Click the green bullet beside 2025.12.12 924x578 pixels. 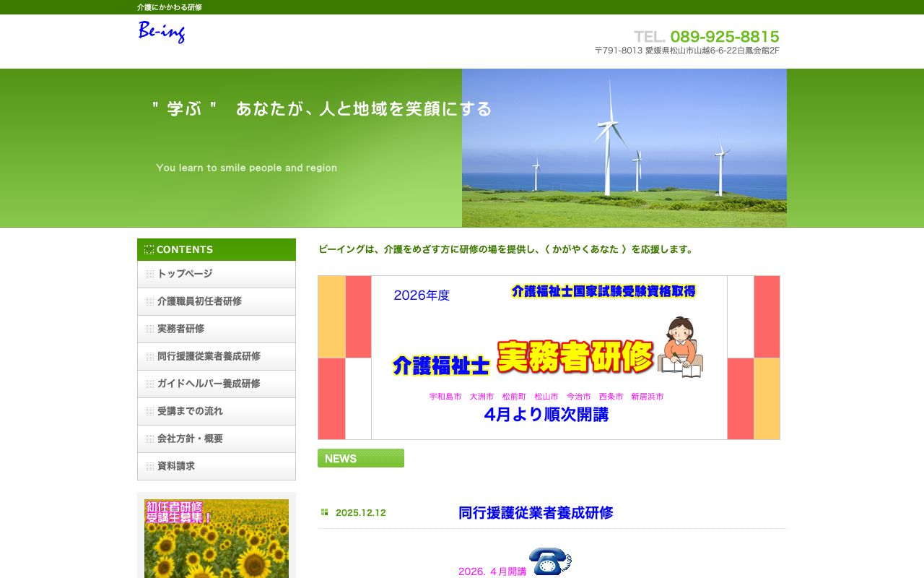(x=325, y=512)
